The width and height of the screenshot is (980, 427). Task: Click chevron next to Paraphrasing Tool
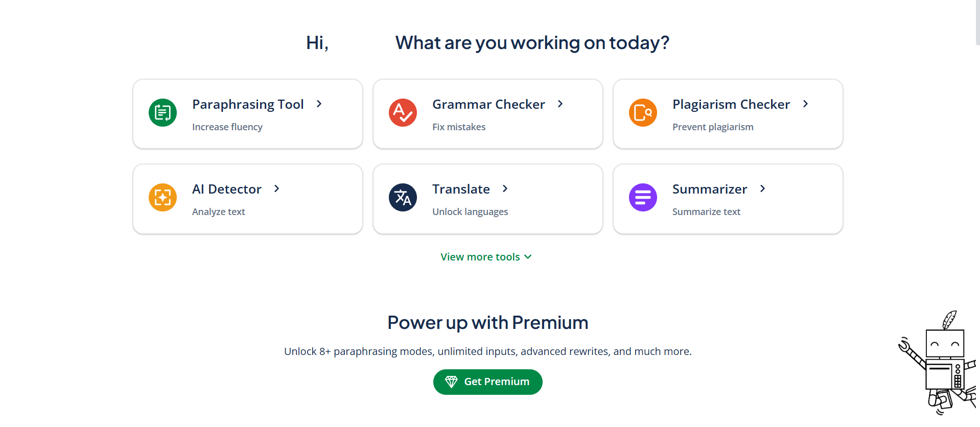pos(319,104)
